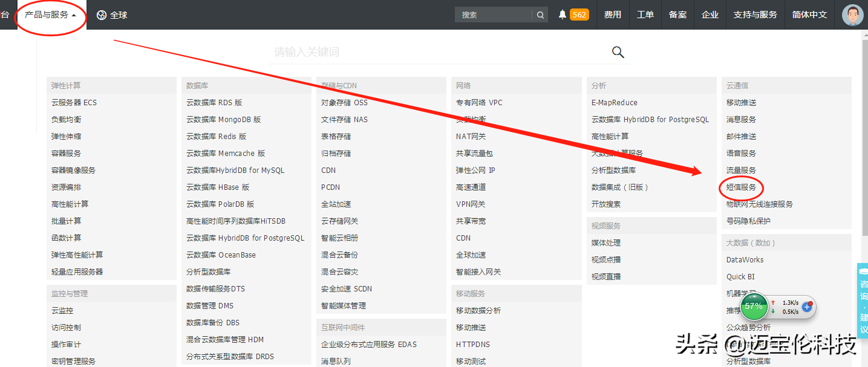Open 资源编排
Image resolution: width=868 pixels, height=367 pixels.
[x=67, y=187]
